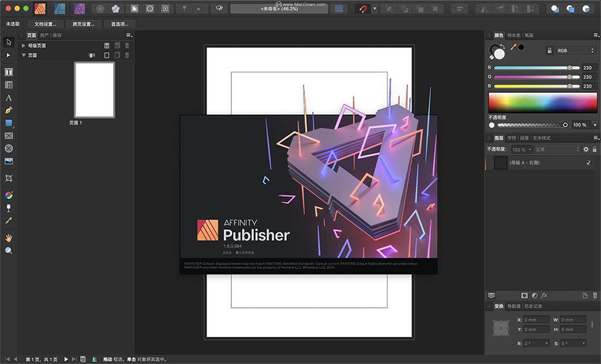Switch to Photo persona
The width and height of the screenshot is (601, 364).
79,8
